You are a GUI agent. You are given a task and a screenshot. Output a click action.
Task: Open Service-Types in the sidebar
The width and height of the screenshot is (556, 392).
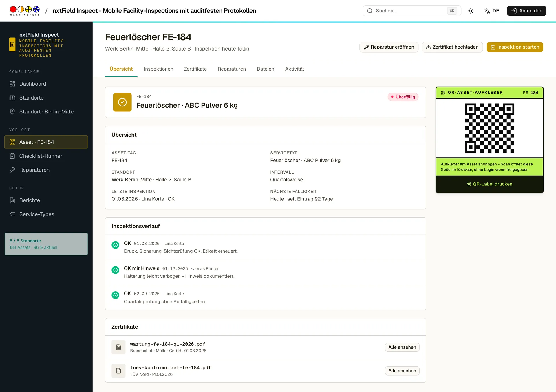(46, 214)
